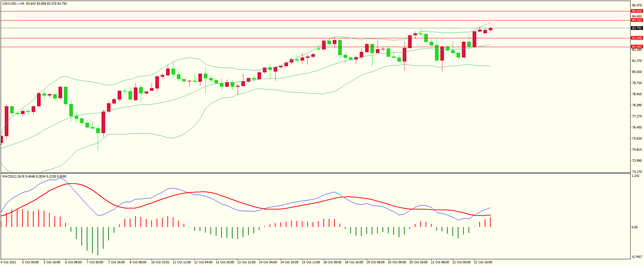Select the 82.402 price level tag
644x266 pixels.
(637, 47)
